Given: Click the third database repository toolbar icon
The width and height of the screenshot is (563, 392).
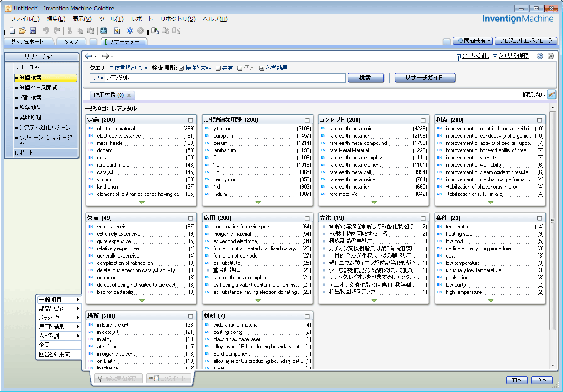Looking at the screenshot, I should pos(176,30).
